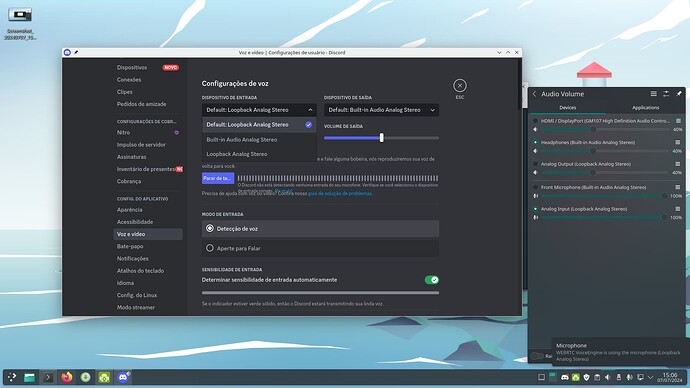The height and width of the screenshot is (388, 690).
Task: Disable automatic input sensitivity toggle
Action: click(432, 280)
